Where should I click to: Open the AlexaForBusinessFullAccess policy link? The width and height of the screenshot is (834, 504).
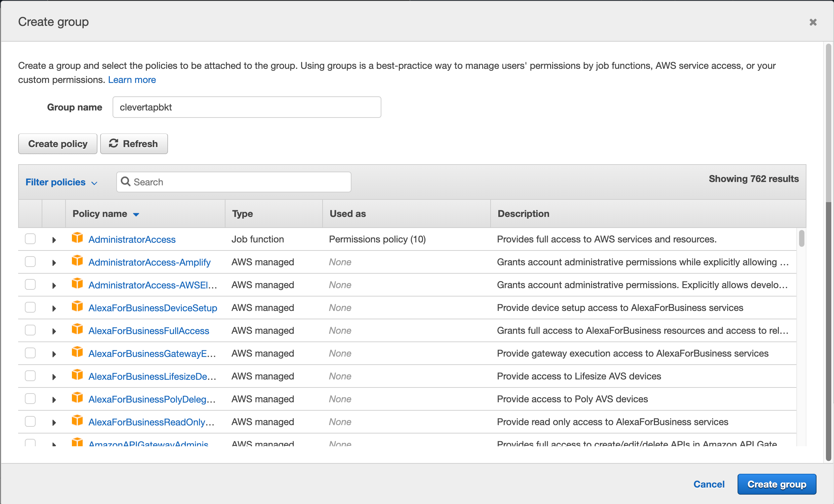point(149,331)
